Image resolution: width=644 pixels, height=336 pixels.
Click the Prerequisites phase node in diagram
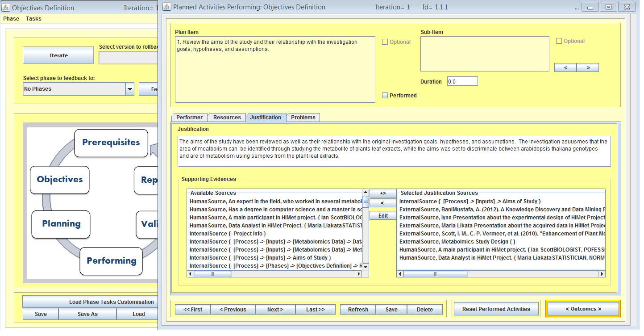(x=111, y=143)
